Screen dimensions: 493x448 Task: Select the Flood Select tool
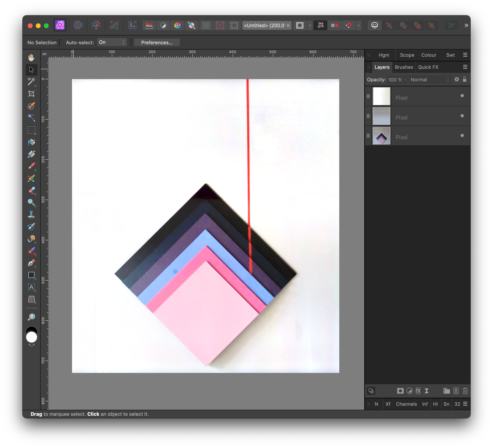31,118
